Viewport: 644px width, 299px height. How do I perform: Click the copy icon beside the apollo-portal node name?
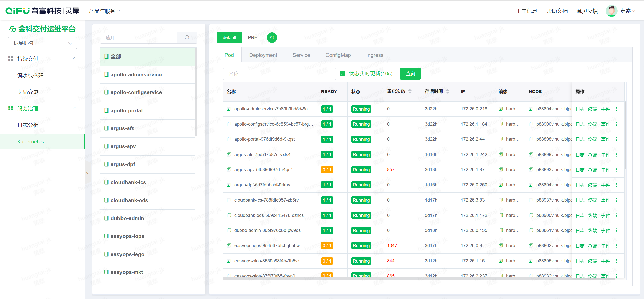click(x=531, y=139)
